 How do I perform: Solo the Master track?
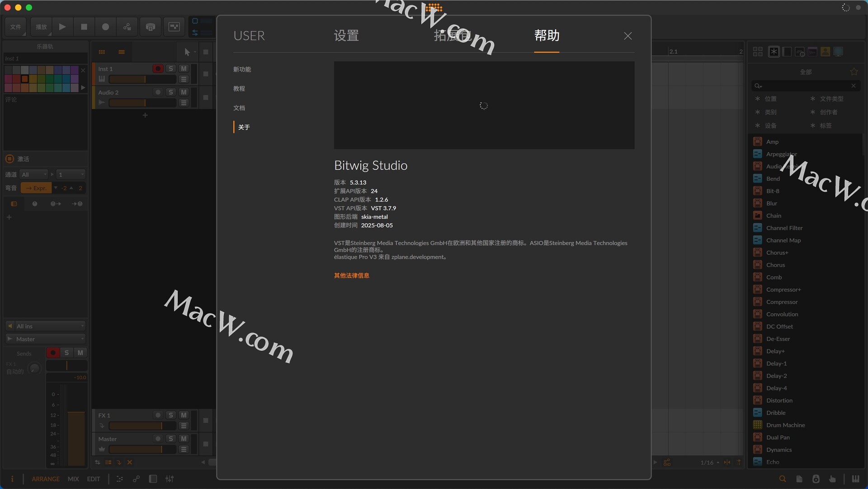pyautogui.click(x=170, y=438)
